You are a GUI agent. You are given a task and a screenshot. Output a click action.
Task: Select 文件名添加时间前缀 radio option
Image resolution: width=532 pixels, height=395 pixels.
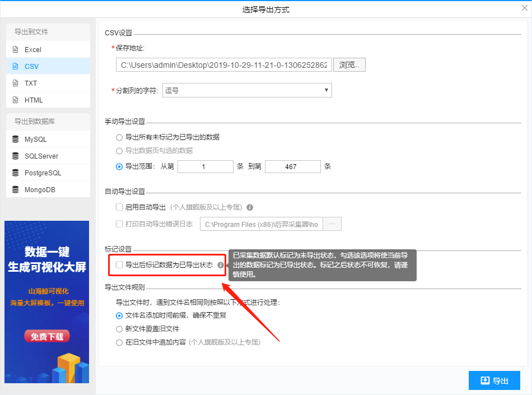[119, 315]
